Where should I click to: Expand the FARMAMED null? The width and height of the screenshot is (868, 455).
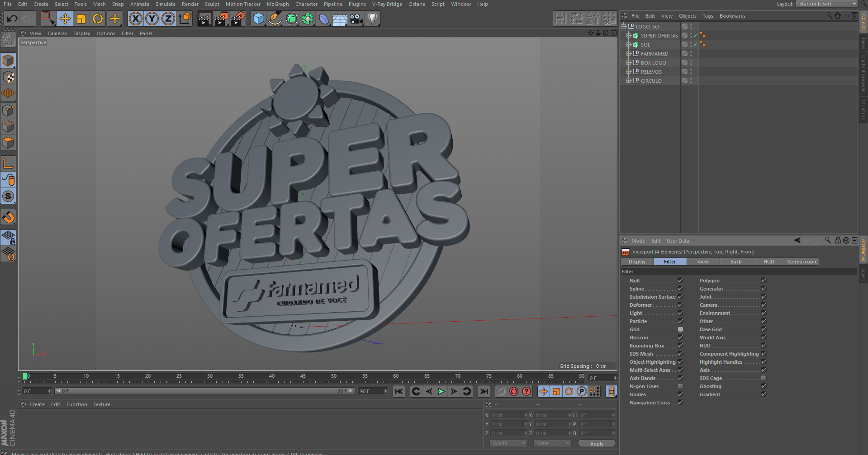point(628,54)
